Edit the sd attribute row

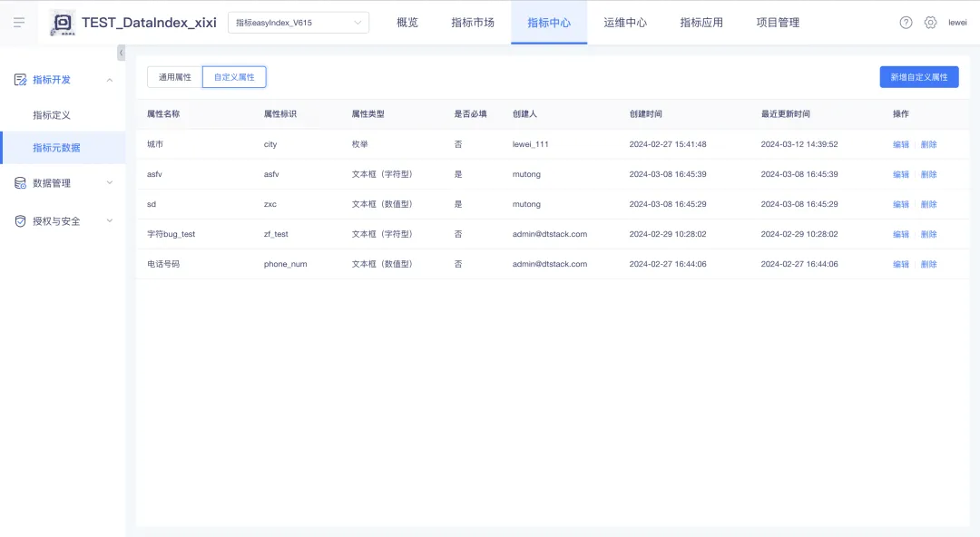(x=901, y=204)
